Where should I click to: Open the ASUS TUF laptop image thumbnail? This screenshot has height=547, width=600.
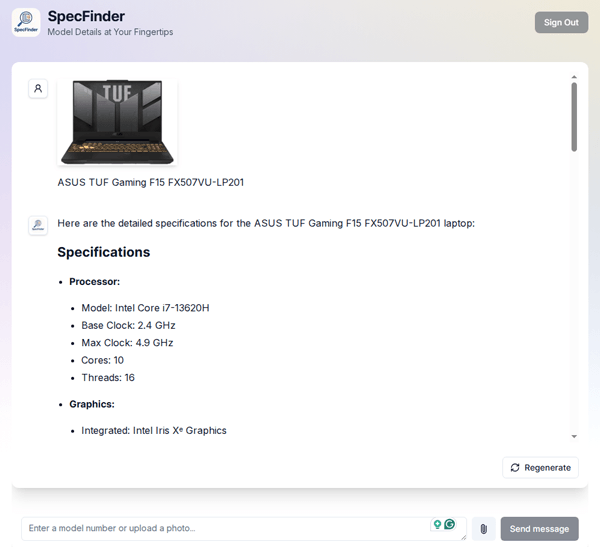click(x=117, y=122)
